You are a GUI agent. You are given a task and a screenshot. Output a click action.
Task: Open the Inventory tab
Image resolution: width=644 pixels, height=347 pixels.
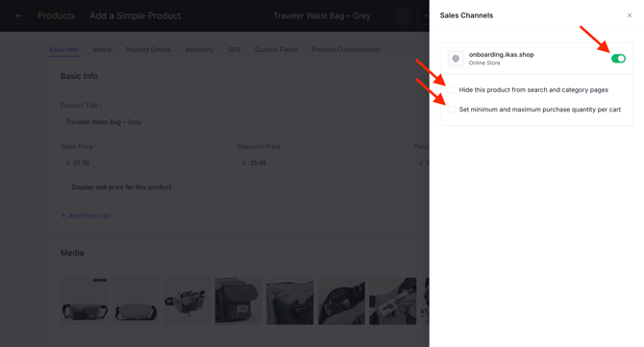pos(199,50)
